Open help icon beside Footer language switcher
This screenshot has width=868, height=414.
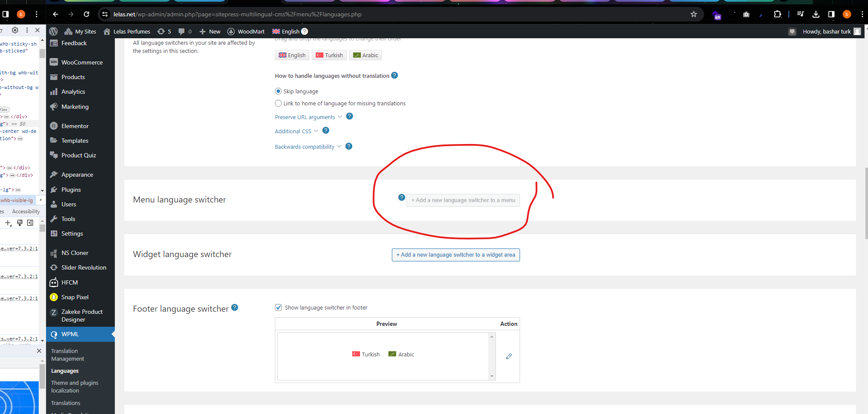pyautogui.click(x=234, y=307)
